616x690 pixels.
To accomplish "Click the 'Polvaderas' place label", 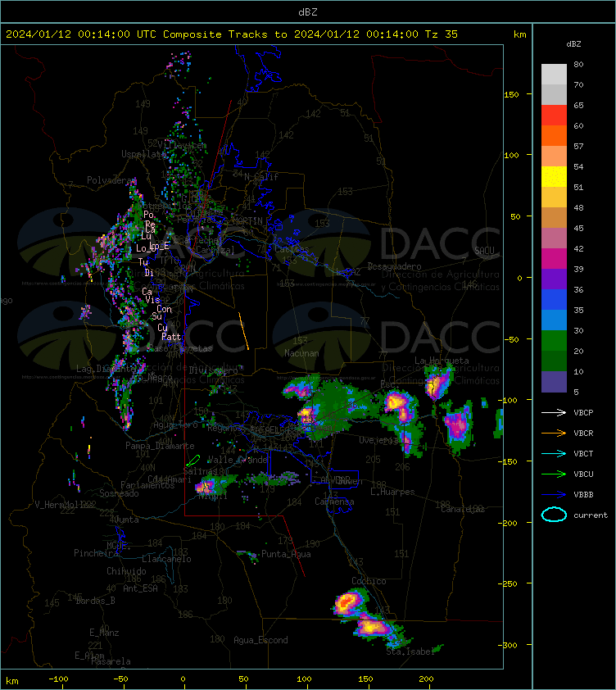I will coord(111,180).
